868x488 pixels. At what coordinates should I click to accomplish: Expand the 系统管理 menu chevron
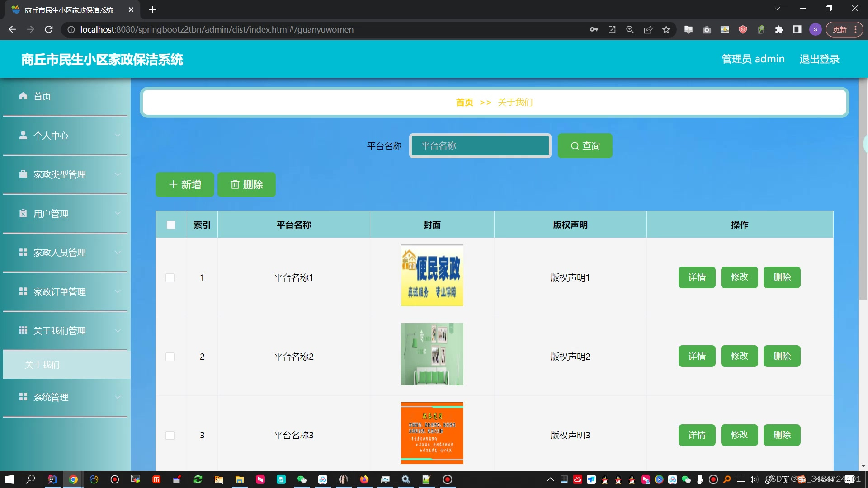point(118,397)
